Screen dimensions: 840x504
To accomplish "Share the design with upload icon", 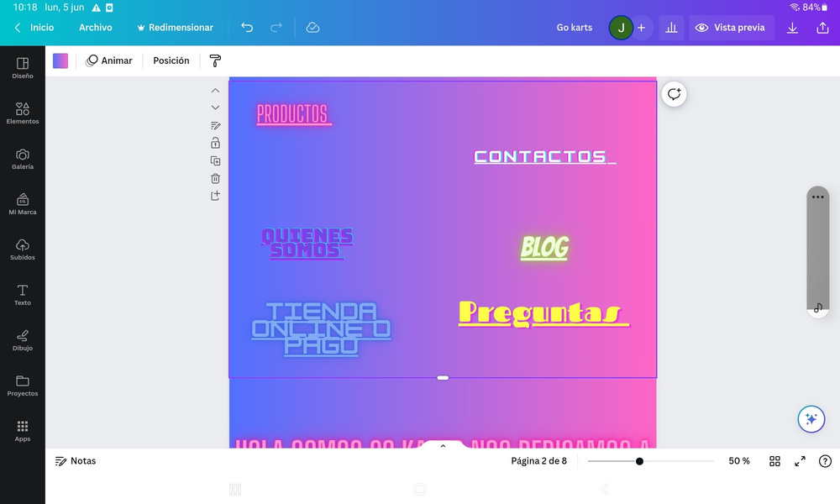I will click(x=822, y=28).
